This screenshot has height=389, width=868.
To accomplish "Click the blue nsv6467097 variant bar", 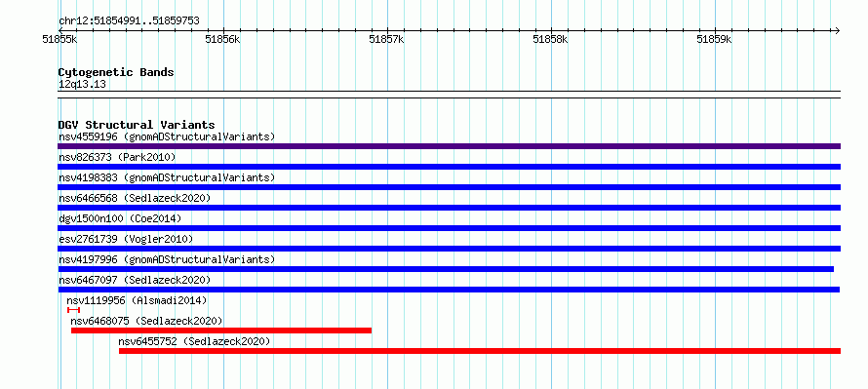I will pyautogui.click(x=449, y=290).
